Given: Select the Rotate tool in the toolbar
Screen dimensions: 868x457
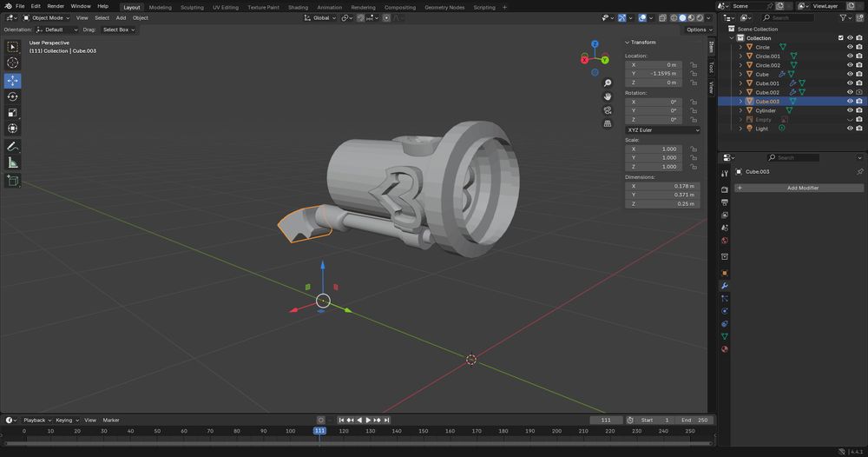Looking at the screenshot, I should tap(13, 96).
